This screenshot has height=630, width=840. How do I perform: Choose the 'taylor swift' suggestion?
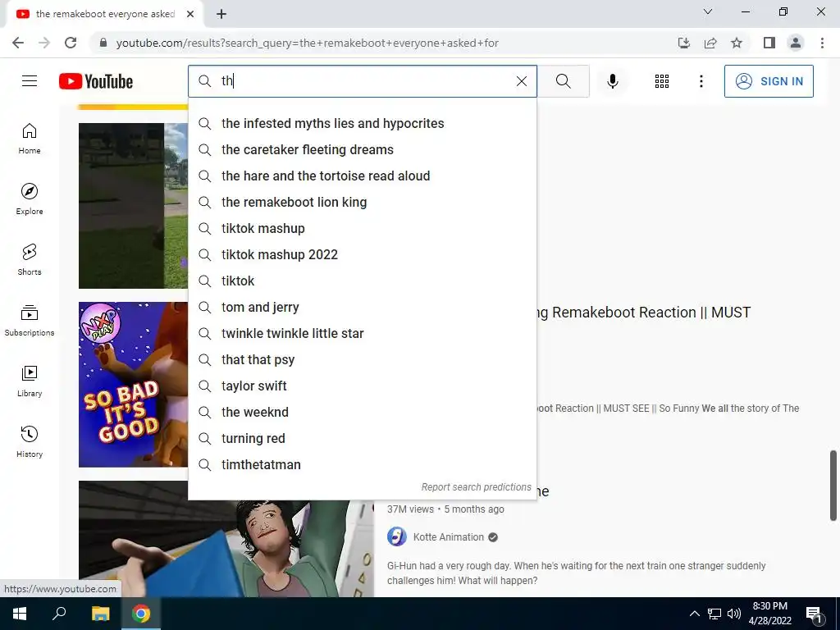(x=362, y=386)
